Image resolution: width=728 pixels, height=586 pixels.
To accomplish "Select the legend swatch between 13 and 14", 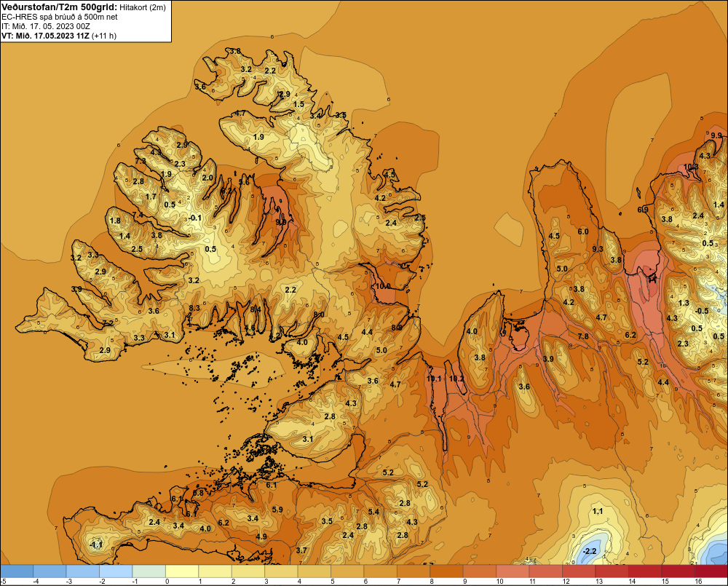I will click(612, 571).
